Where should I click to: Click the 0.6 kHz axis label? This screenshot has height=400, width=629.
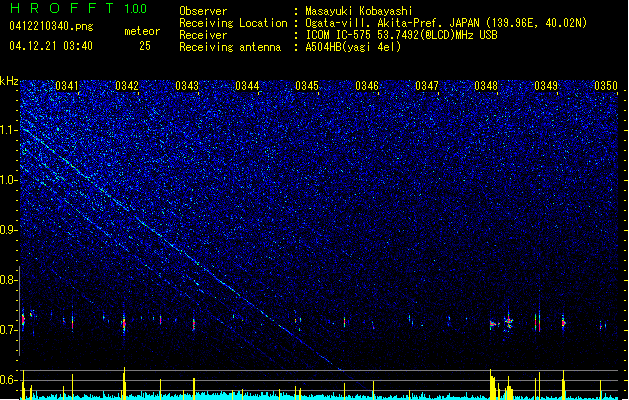(9, 380)
